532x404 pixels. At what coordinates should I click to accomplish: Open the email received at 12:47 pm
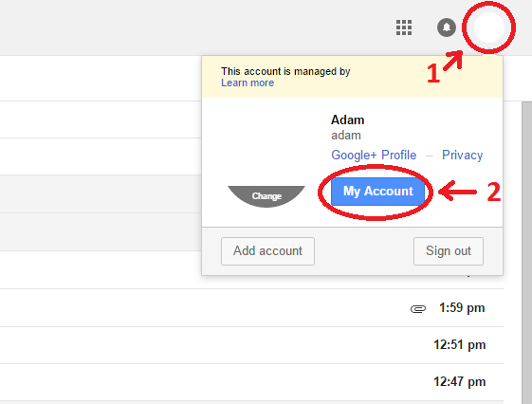(251, 382)
